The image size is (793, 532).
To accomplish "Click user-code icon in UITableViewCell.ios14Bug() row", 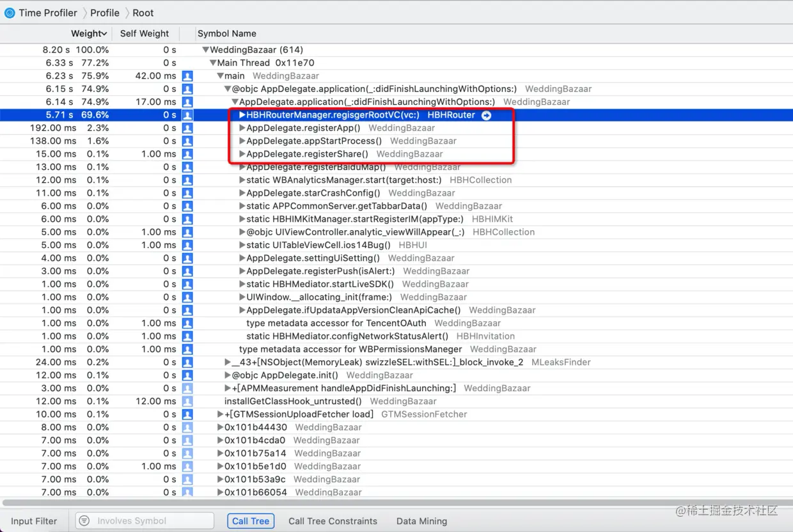I will [187, 245].
